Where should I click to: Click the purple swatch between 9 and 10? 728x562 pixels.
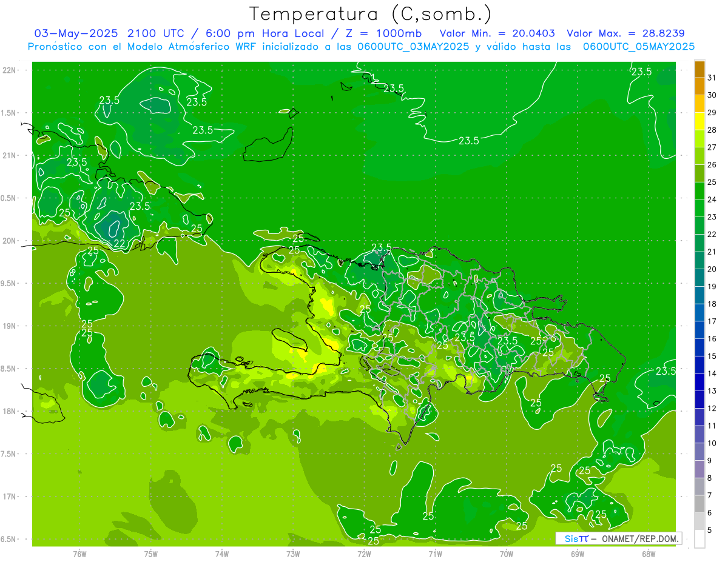click(699, 452)
